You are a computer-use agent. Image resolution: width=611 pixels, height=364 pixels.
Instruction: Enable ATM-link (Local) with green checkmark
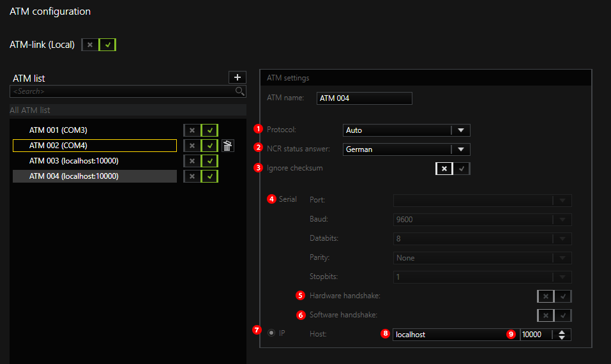[108, 45]
